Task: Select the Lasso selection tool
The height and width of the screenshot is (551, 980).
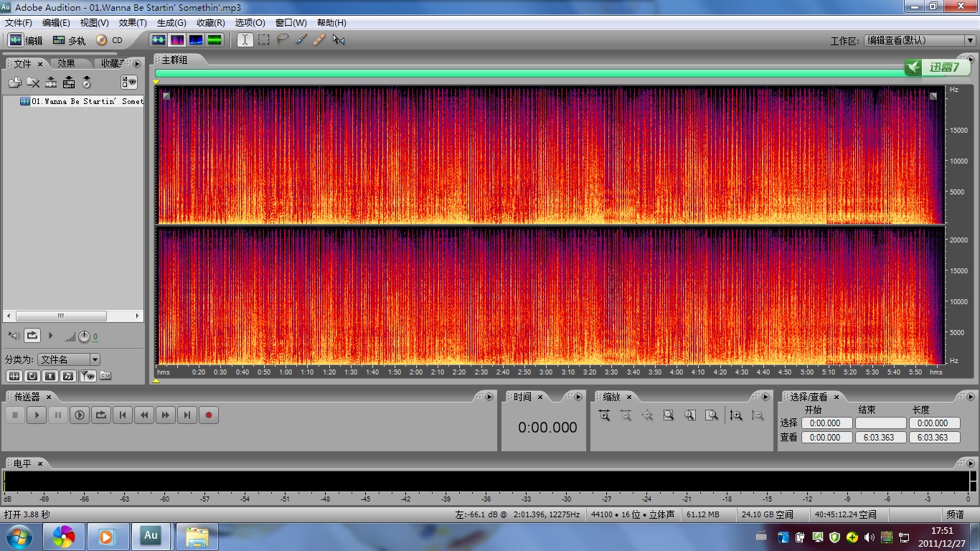Action: [283, 40]
